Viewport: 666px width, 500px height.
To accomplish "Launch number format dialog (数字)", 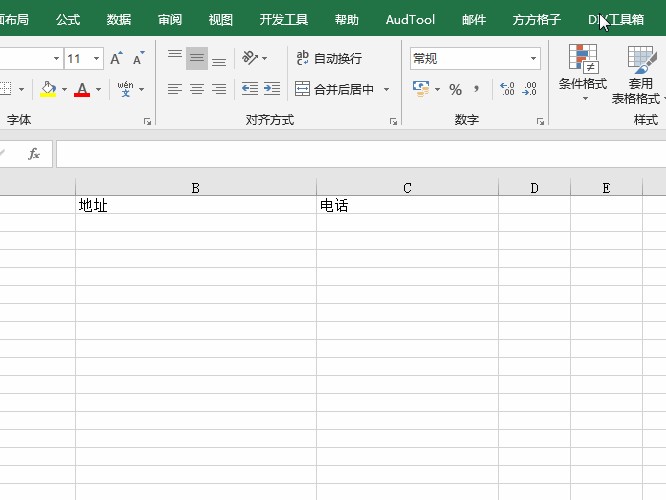I will [x=540, y=122].
